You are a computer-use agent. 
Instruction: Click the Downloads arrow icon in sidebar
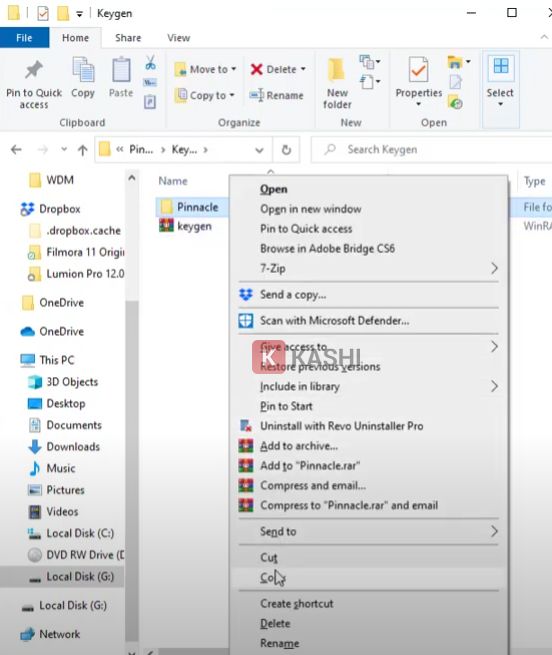(x=35, y=447)
